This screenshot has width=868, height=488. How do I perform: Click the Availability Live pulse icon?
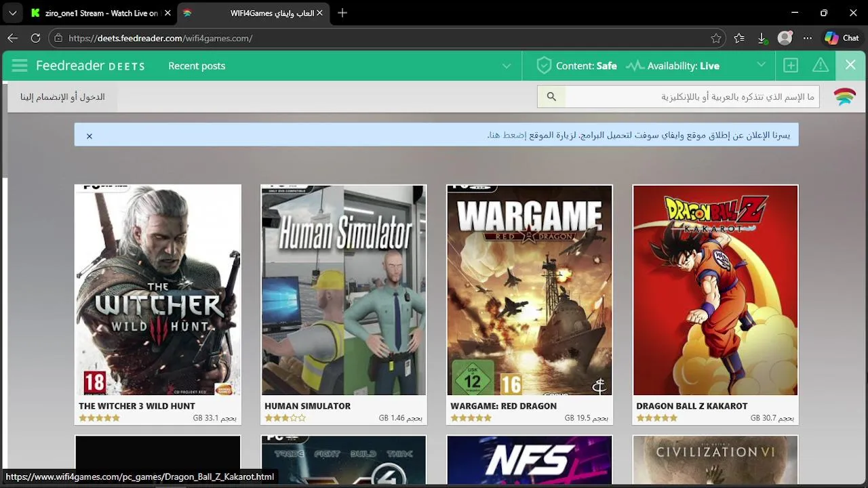coord(635,66)
